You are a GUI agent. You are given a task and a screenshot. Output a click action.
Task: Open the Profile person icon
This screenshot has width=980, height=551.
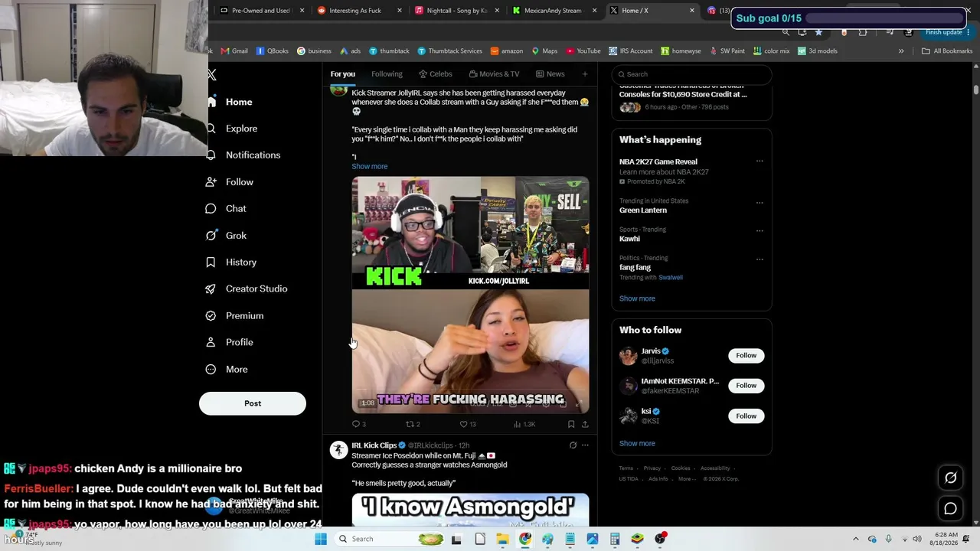[x=211, y=342]
